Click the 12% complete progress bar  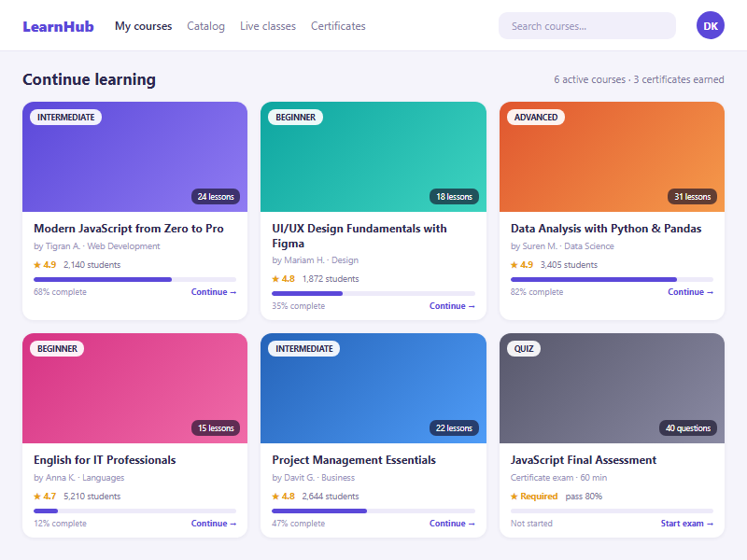pyautogui.click(x=134, y=511)
